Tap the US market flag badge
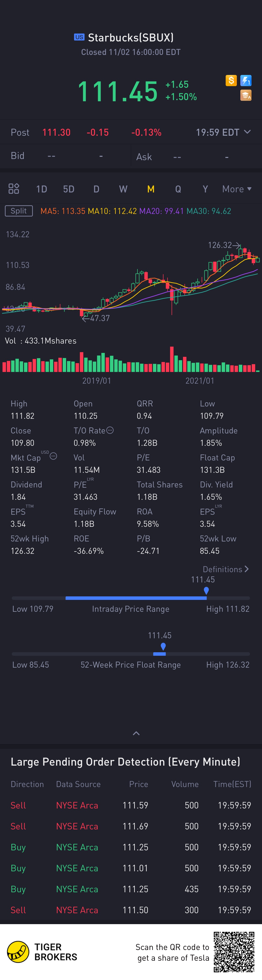The image size is (262, 980). (x=79, y=37)
